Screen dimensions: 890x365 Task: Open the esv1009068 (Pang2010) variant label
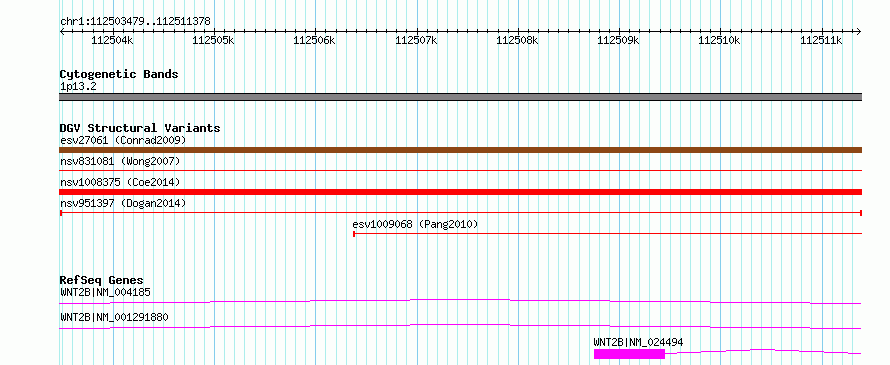tap(415, 224)
